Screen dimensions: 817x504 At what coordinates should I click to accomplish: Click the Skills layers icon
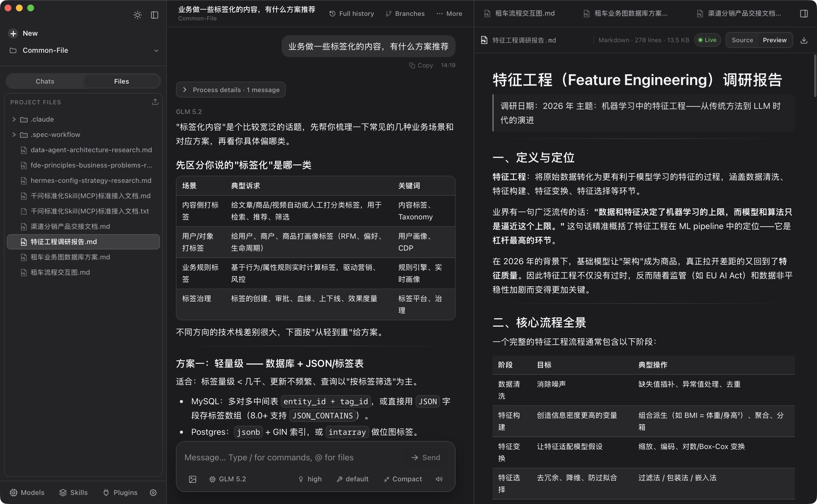coord(63,493)
